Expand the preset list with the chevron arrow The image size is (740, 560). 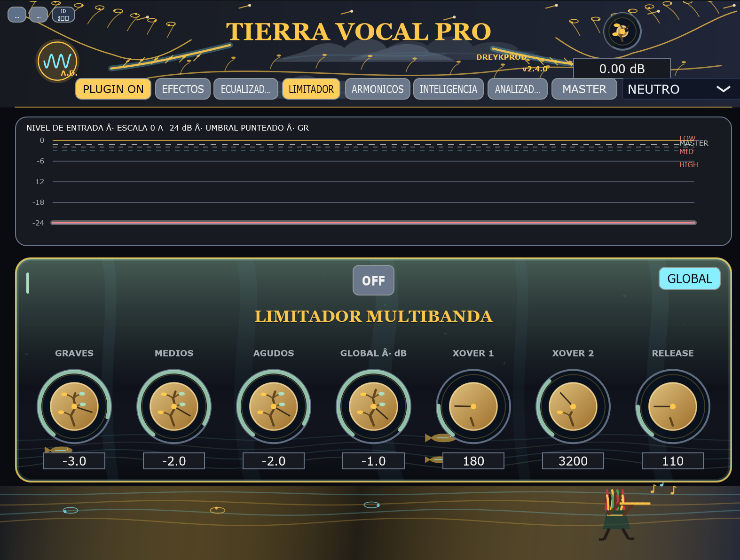[x=723, y=89]
